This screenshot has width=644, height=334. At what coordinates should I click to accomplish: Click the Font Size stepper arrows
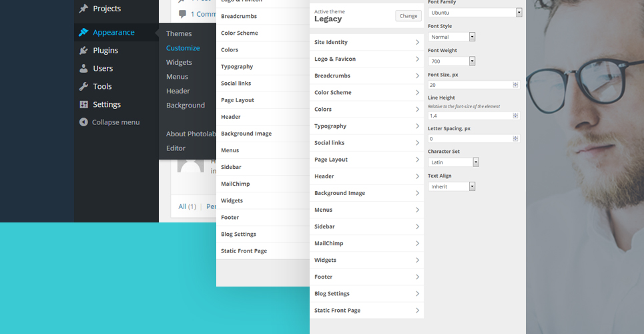[515, 85]
